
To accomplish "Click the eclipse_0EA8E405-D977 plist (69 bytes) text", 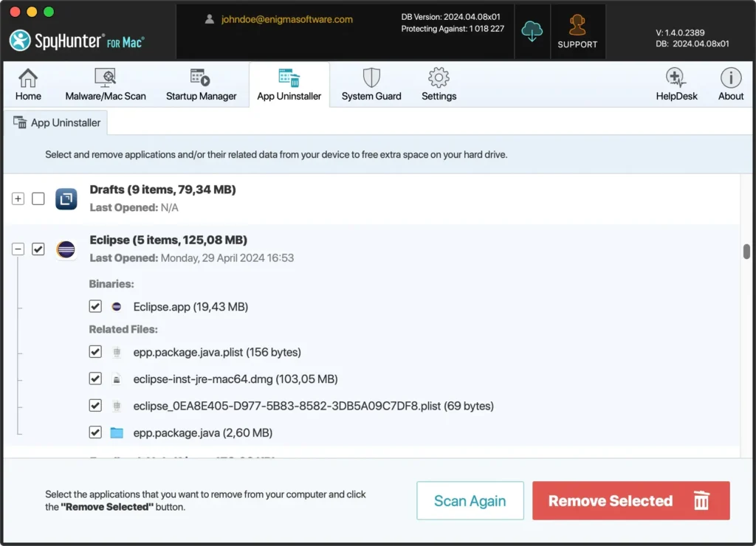I will point(313,407).
